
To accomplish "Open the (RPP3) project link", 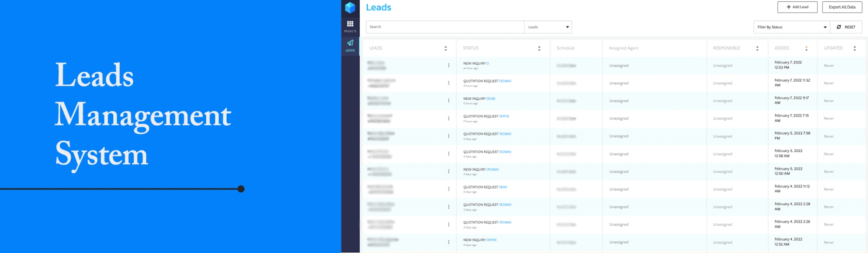I will tap(504, 117).
